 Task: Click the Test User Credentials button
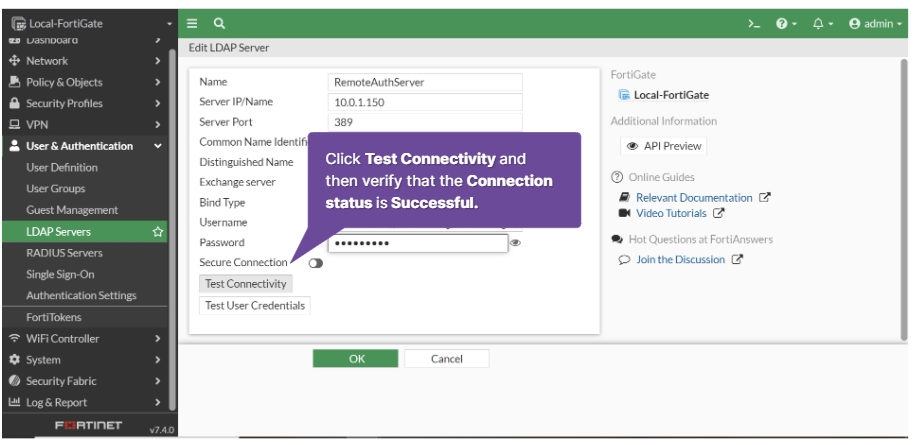(255, 306)
